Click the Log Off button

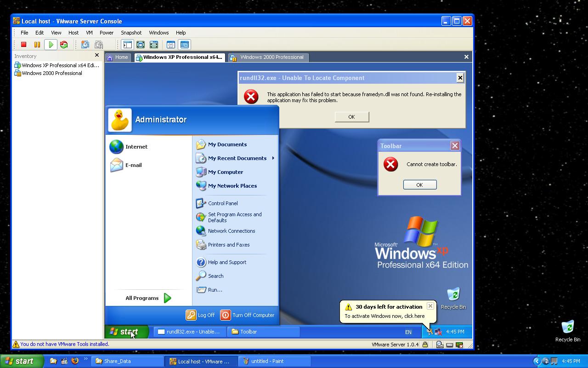200,315
